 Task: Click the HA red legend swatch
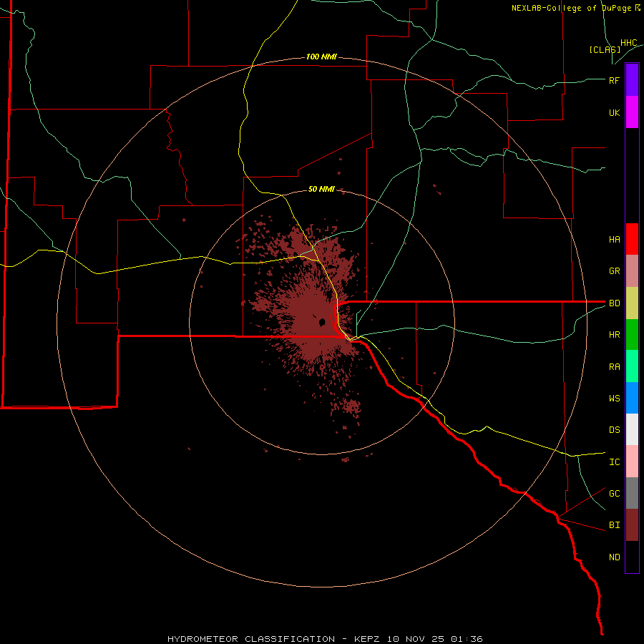tap(632, 239)
